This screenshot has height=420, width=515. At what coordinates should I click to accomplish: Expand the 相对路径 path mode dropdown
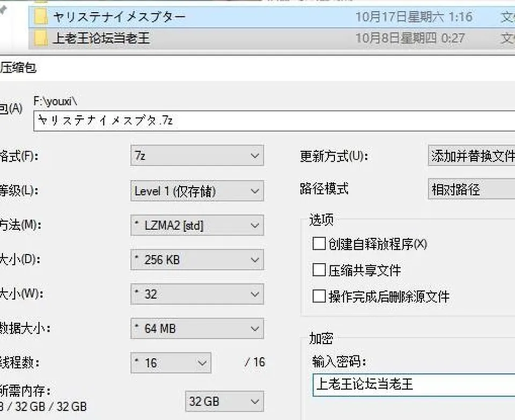[x=472, y=189]
